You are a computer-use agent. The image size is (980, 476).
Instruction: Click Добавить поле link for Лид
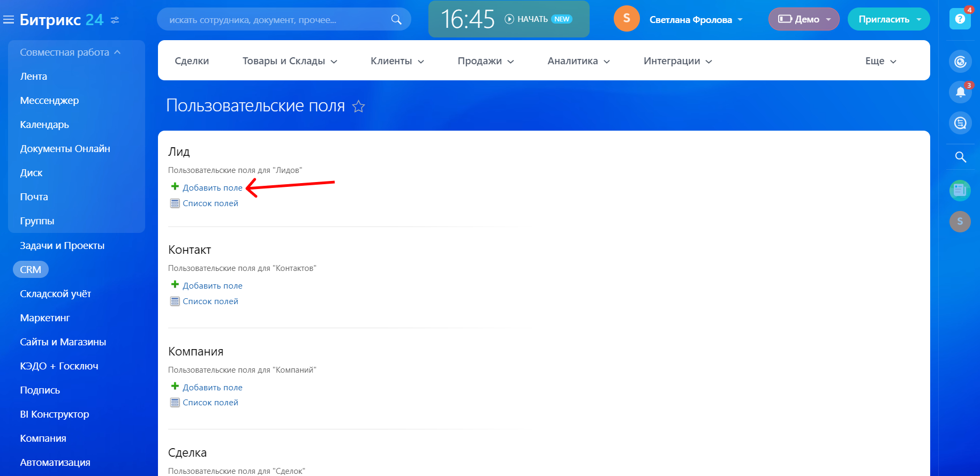click(x=213, y=187)
